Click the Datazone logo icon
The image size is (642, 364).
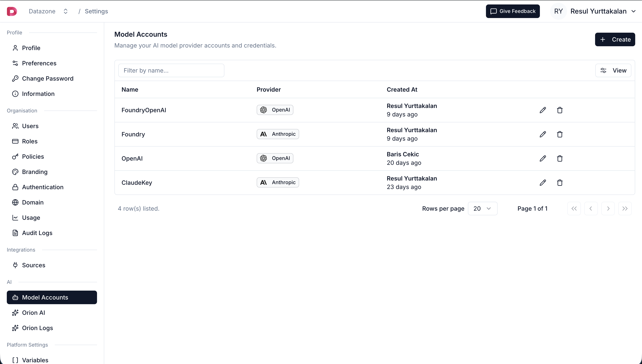(x=12, y=11)
